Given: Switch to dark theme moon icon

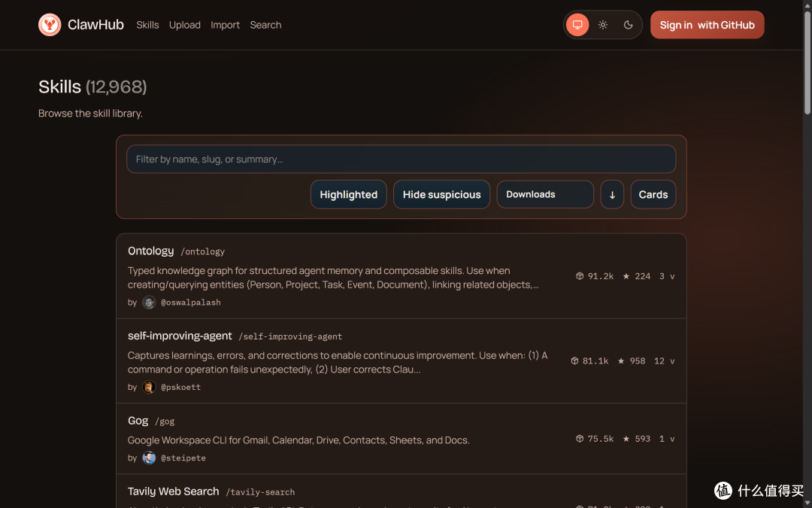Looking at the screenshot, I should tap(628, 25).
